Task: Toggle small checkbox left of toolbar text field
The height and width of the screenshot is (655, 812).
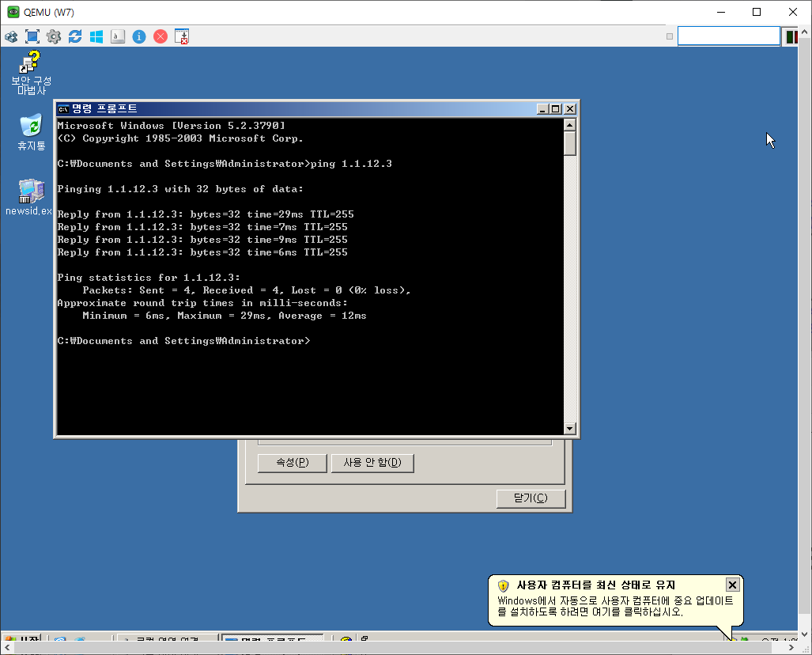Action: (670, 36)
